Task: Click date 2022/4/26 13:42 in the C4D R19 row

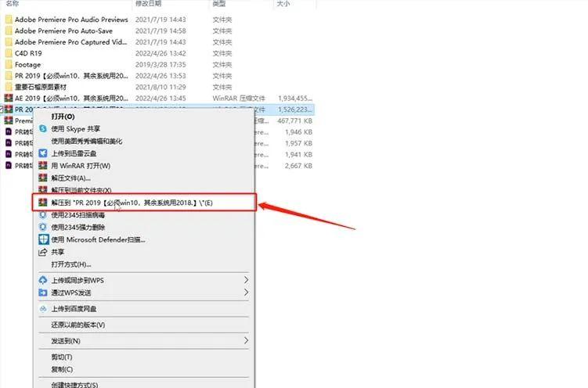Action: 161,53
